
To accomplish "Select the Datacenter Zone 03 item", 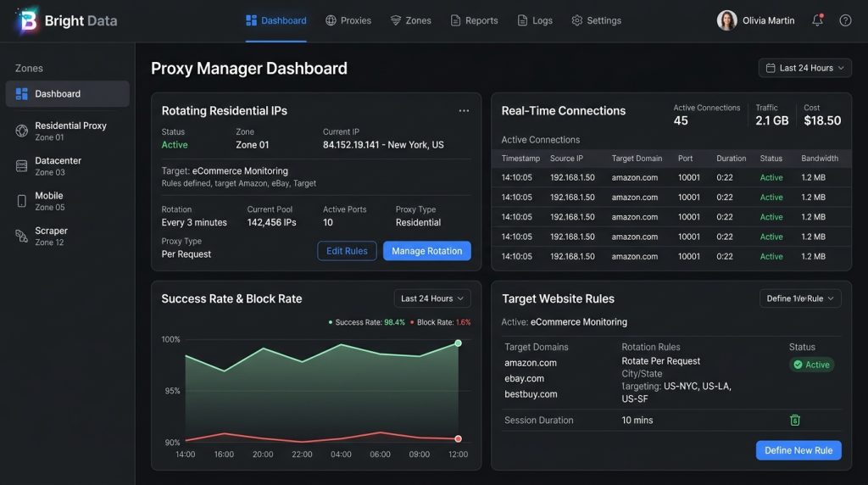I will [68, 166].
